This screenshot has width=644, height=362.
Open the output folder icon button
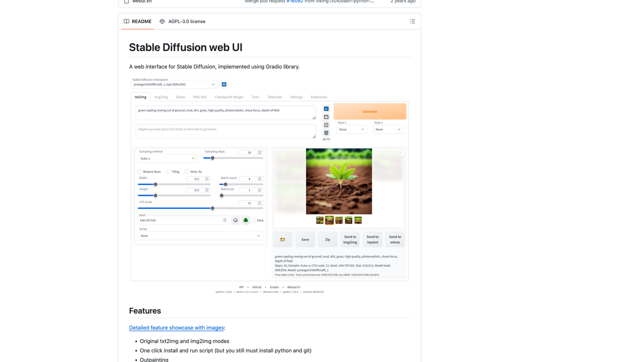[283, 239]
